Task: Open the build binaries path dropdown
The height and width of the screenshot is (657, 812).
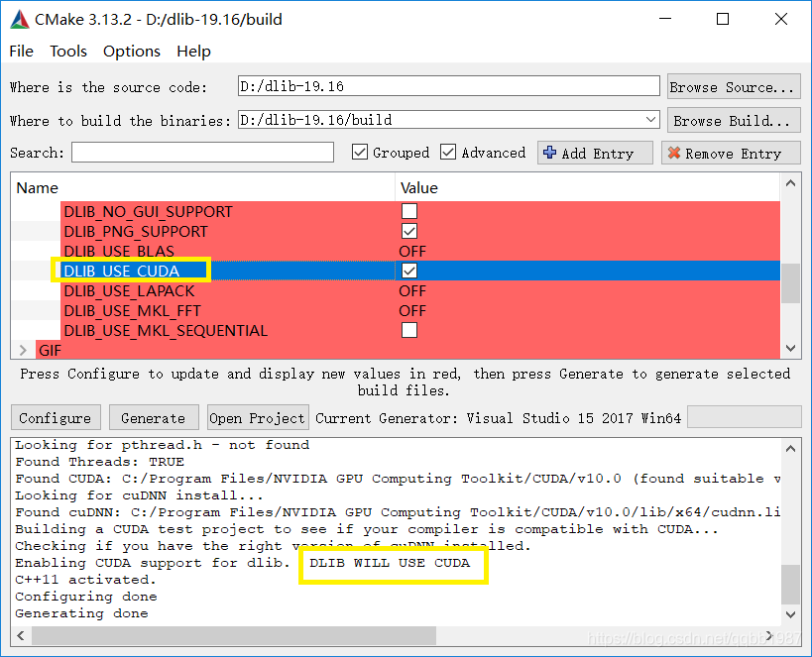Action: pyautogui.click(x=649, y=119)
